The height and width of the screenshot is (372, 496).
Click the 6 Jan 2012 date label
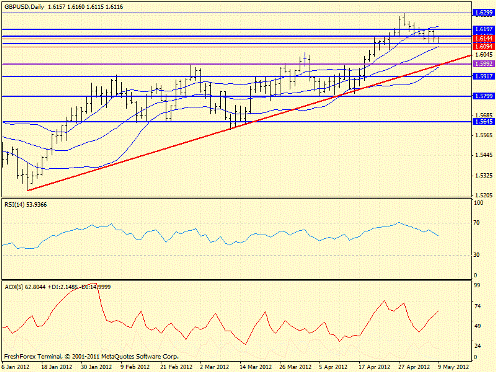(x=16, y=367)
